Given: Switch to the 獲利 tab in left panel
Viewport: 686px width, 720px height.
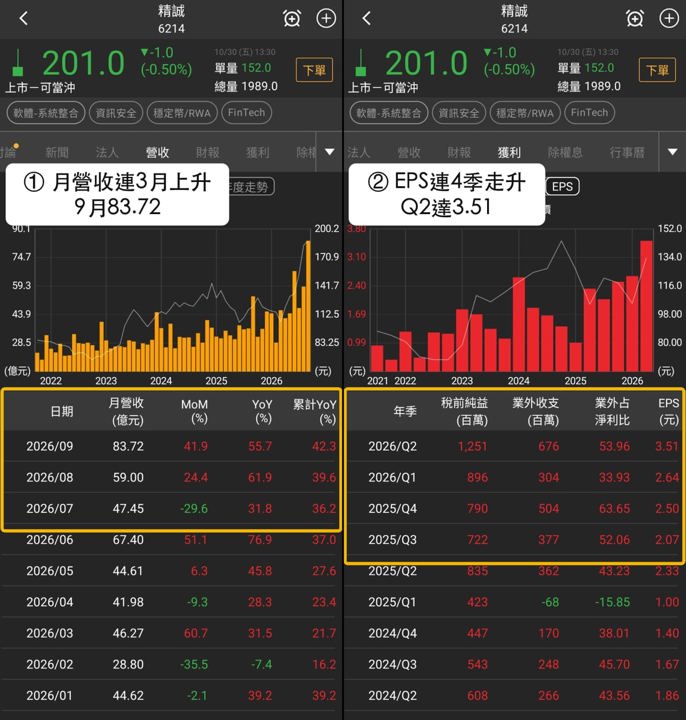Looking at the screenshot, I should pos(258,152).
